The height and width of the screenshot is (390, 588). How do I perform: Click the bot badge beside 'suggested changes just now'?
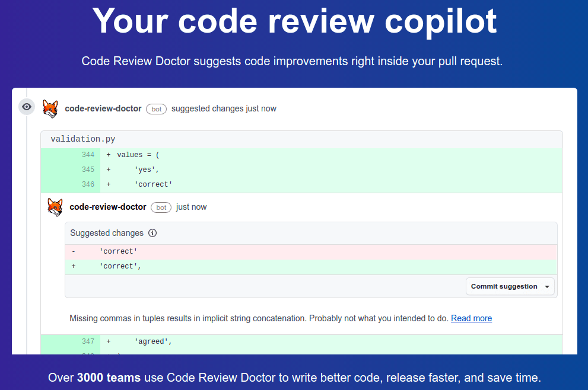click(157, 109)
